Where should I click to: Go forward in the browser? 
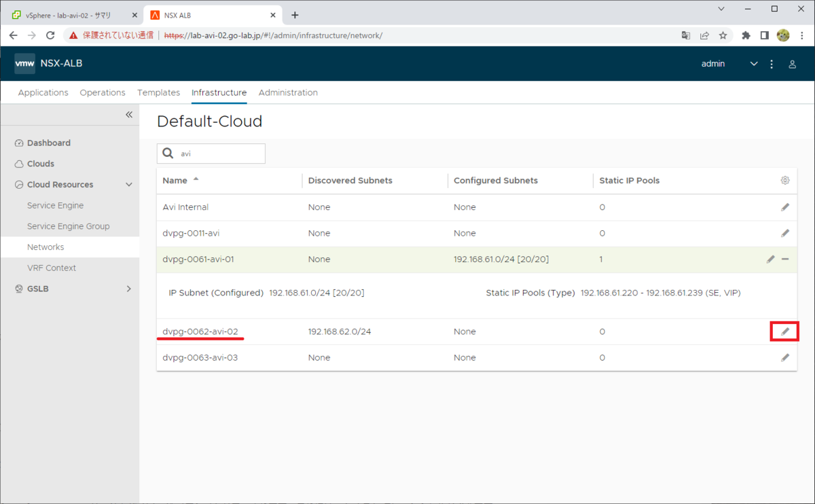[x=32, y=35]
